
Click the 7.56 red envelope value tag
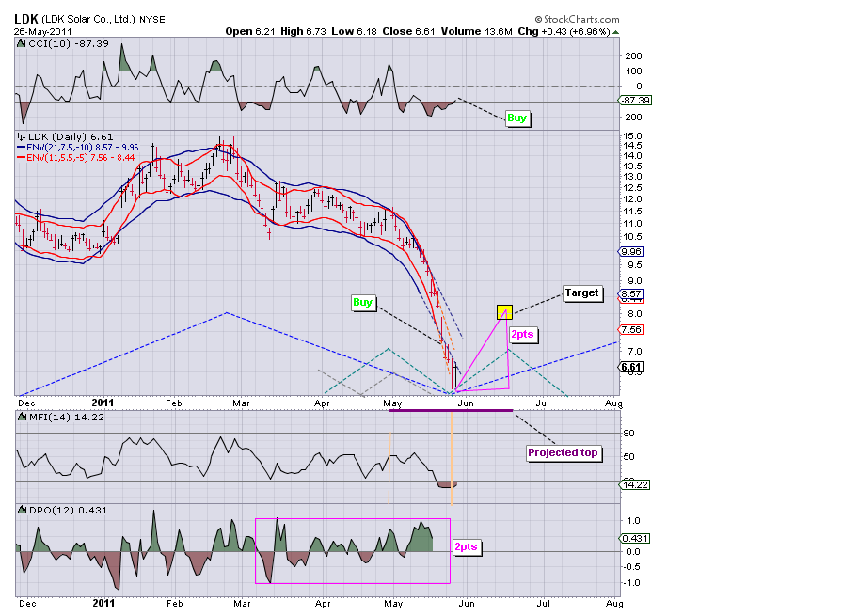[x=631, y=329]
